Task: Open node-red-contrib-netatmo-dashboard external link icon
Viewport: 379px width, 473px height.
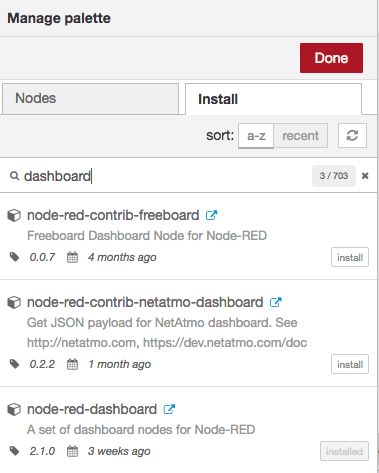Action: tap(276, 302)
